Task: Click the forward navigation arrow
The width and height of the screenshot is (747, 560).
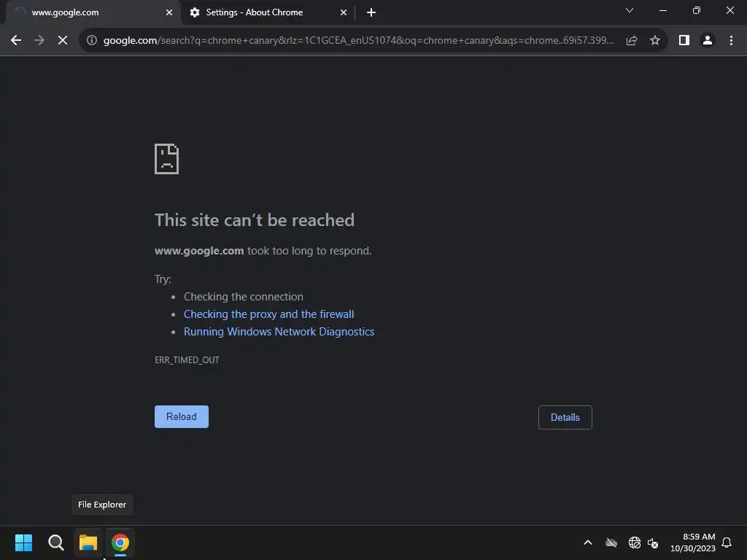Action: tap(39, 41)
